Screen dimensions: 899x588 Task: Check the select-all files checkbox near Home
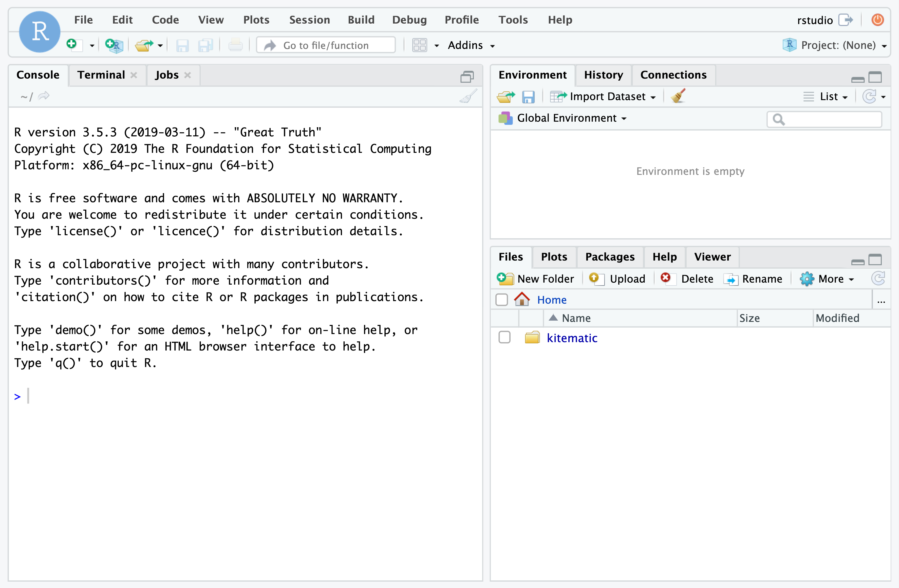point(502,300)
